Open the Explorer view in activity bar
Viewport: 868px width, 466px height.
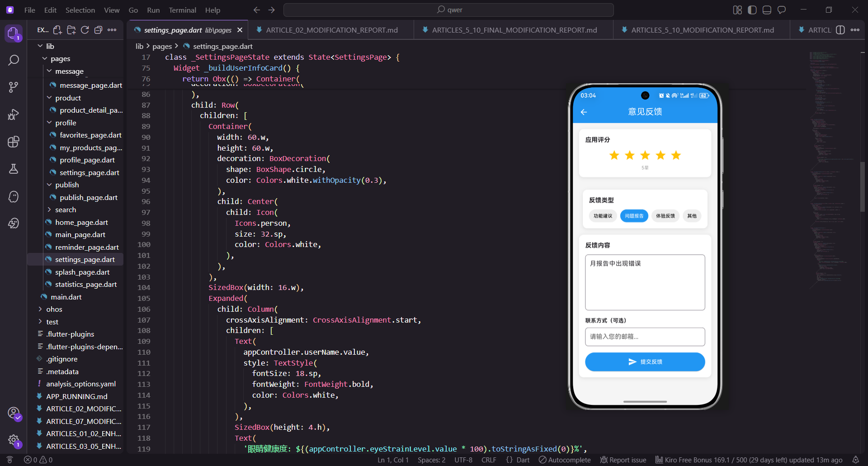pyautogui.click(x=14, y=33)
